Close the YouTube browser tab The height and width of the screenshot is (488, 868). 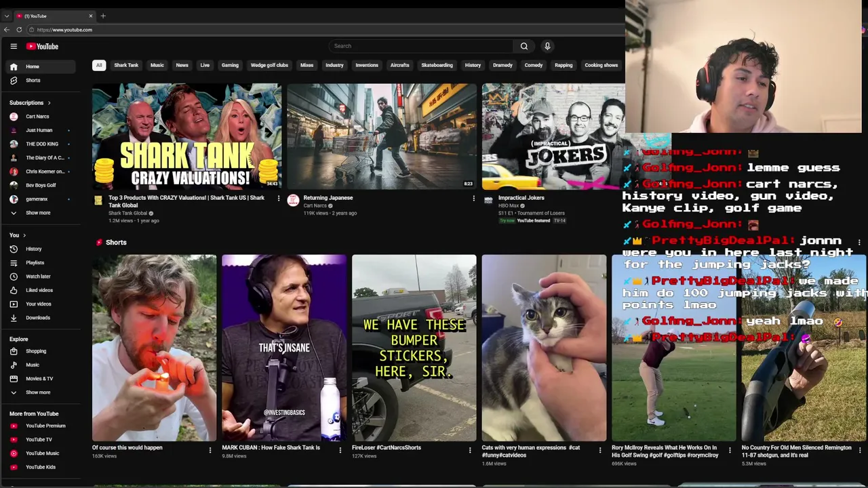click(91, 16)
